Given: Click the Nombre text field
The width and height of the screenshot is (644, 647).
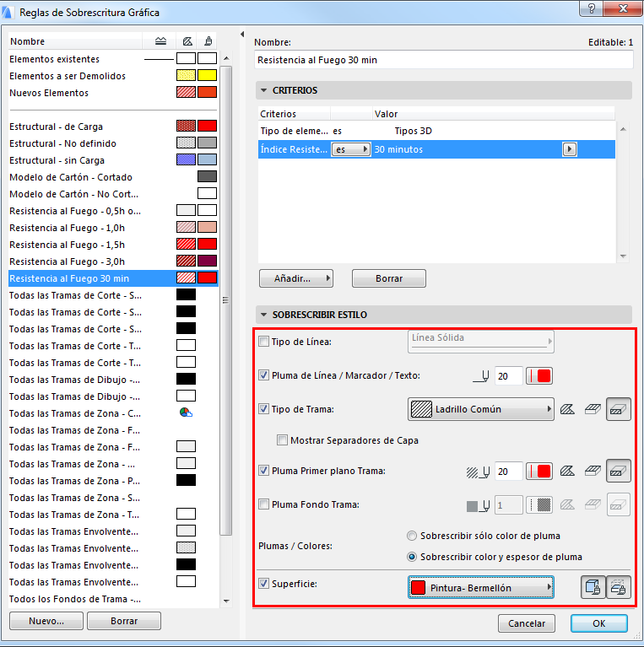Looking at the screenshot, I should [444, 60].
